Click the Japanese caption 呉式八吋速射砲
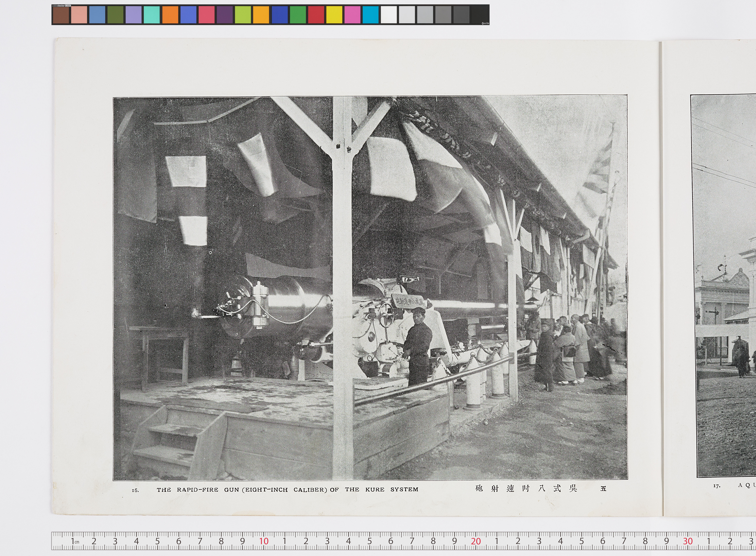This screenshot has height=556, width=756. click(526, 488)
